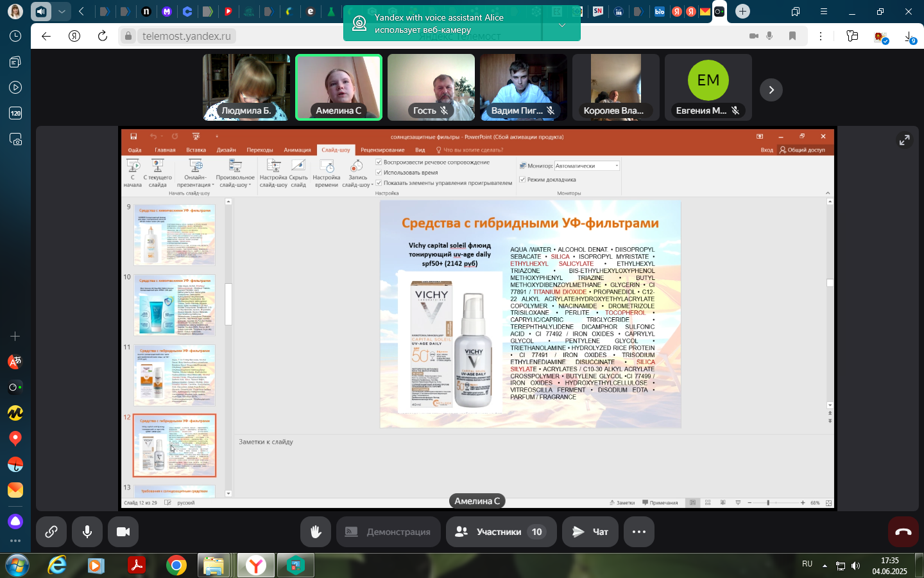The image size is (924, 578).
Task: Click the fit slide to window icon
Action: pyautogui.click(x=828, y=503)
